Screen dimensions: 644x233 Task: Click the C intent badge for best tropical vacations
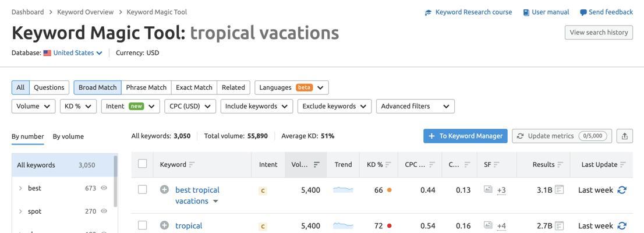click(x=263, y=190)
